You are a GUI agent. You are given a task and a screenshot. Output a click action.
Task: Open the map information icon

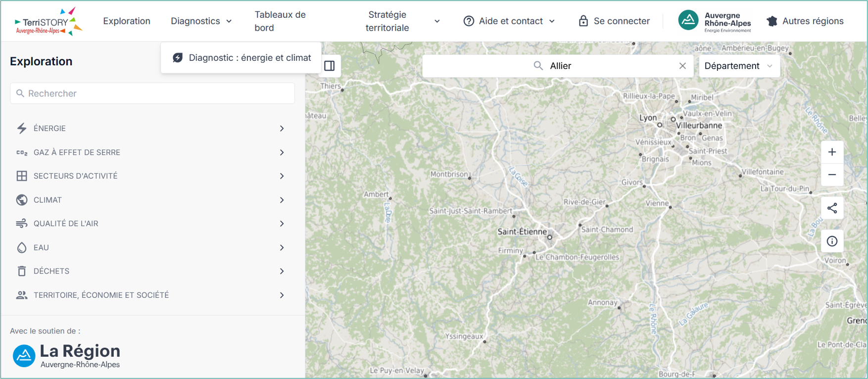click(x=832, y=241)
